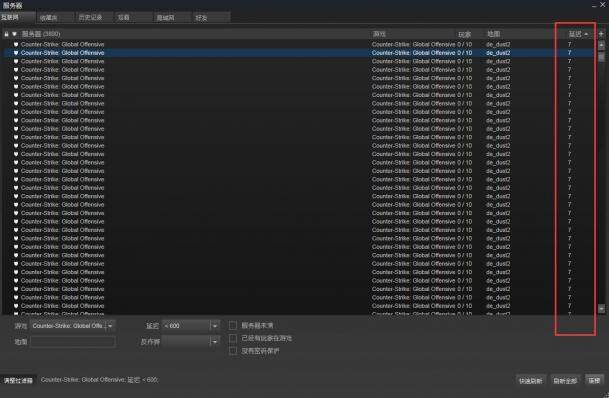Click the shield icon of the first server row
Viewport: 609px width, 398px height.
click(16, 44)
